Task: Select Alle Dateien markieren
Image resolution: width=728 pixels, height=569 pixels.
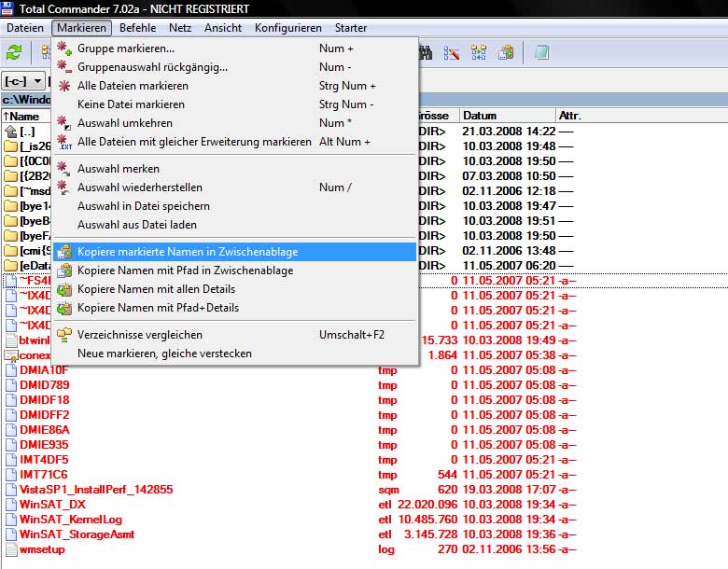Action: 234,86
